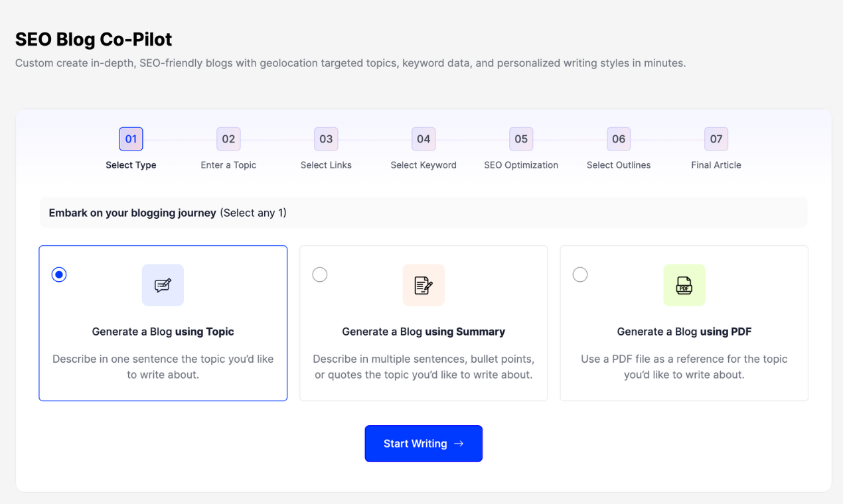Click the Start Writing button

423,444
